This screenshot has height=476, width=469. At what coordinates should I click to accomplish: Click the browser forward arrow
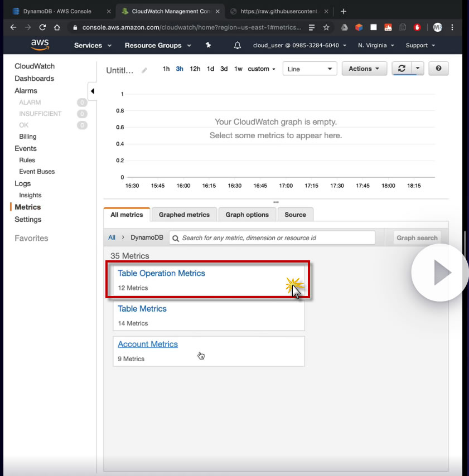pos(28,27)
